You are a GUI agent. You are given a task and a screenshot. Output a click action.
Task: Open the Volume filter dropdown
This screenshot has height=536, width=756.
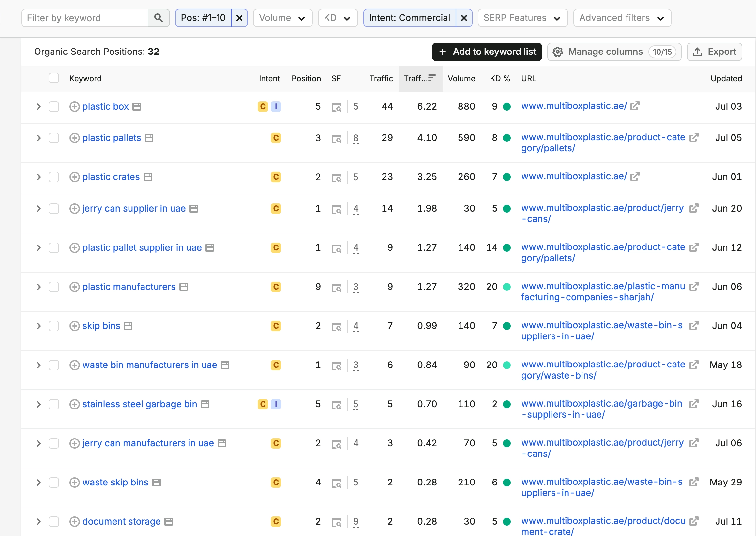pyautogui.click(x=282, y=18)
